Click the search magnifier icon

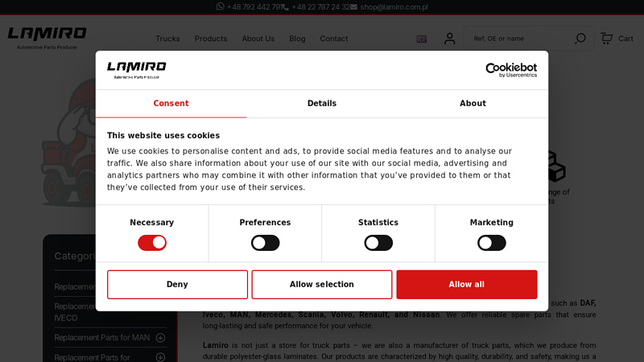(x=580, y=39)
